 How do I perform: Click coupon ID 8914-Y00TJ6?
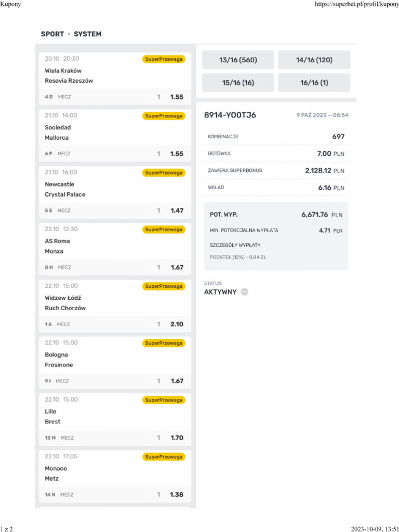tap(230, 115)
